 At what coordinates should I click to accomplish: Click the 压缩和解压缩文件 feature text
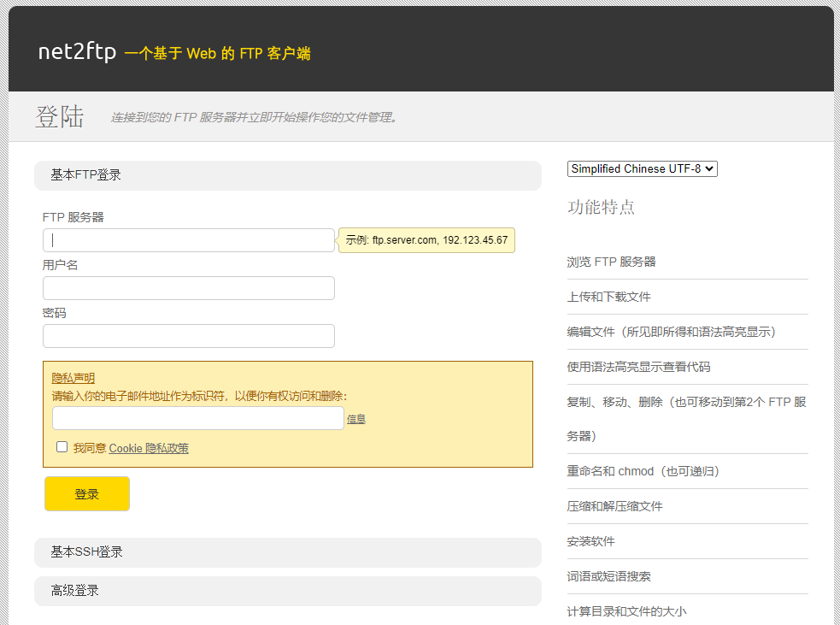[x=614, y=506]
